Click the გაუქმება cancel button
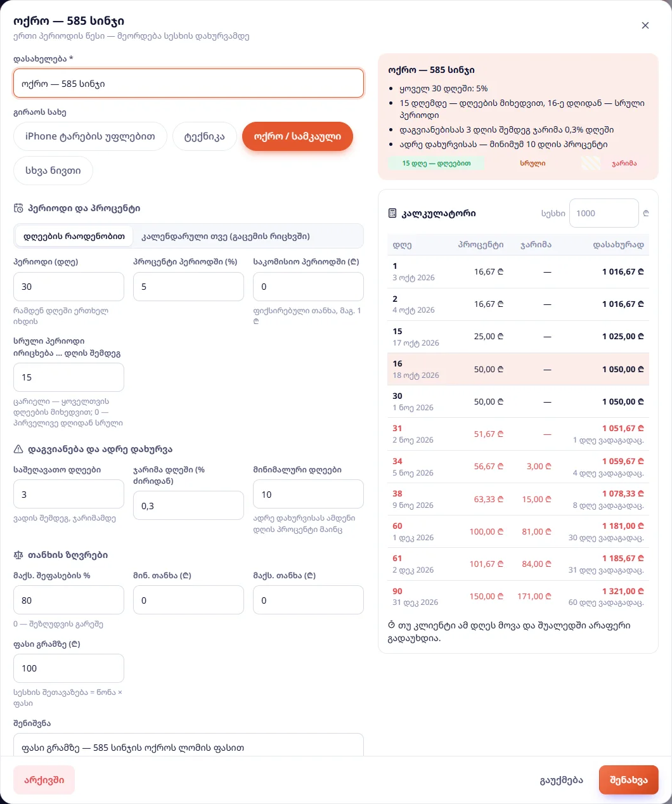 point(562,780)
